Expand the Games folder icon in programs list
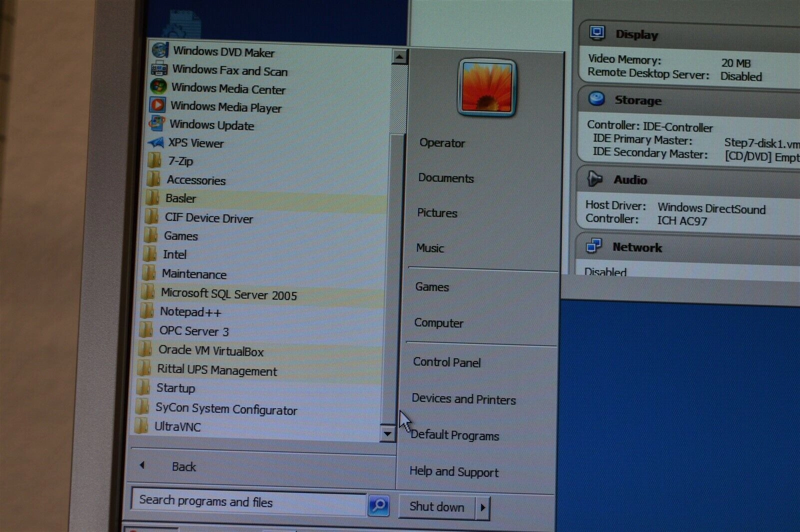Image resolution: width=800 pixels, height=532 pixels. [150, 235]
